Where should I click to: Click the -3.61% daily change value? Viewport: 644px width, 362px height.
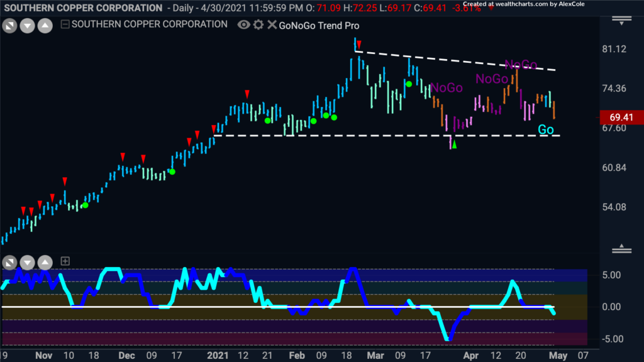[467, 8]
